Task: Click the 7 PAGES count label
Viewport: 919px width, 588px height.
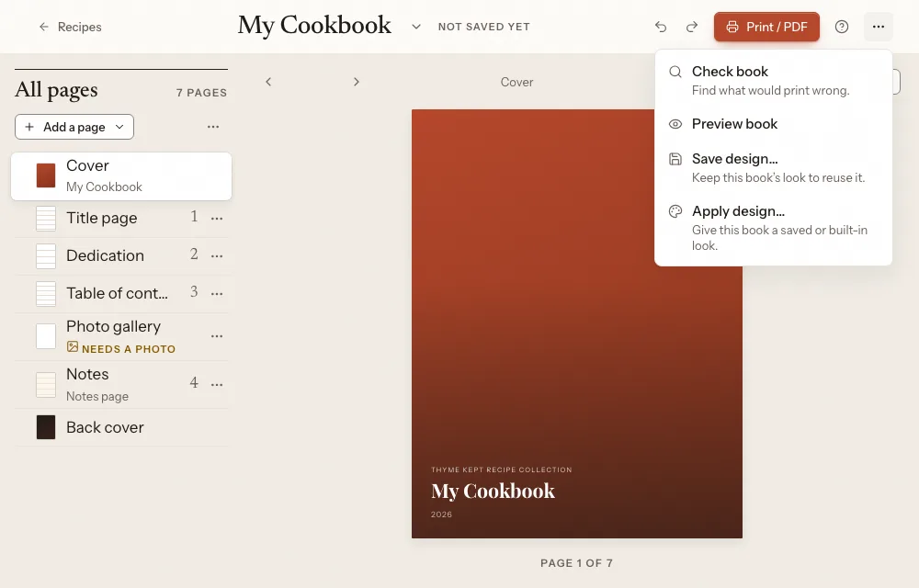Action: click(201, 93)
